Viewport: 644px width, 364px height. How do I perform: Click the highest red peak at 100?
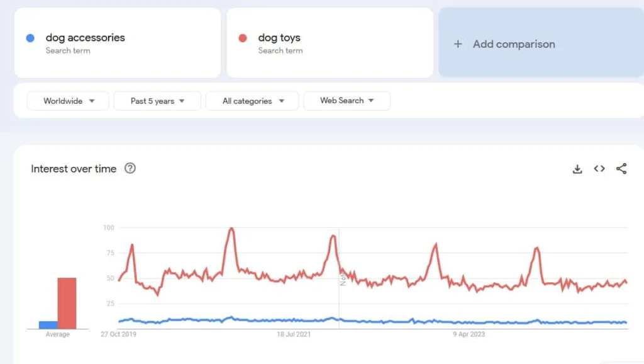click(x=232, y=229)
